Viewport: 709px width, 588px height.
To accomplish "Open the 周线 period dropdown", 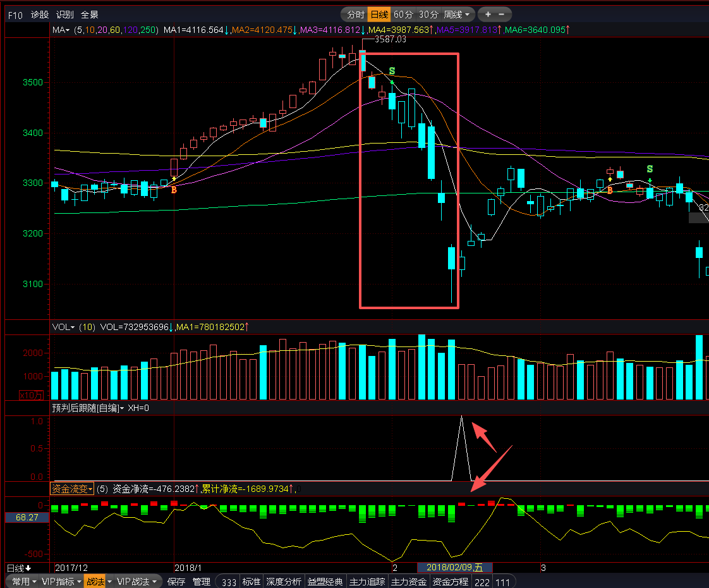I will click(x=457, y=15).
